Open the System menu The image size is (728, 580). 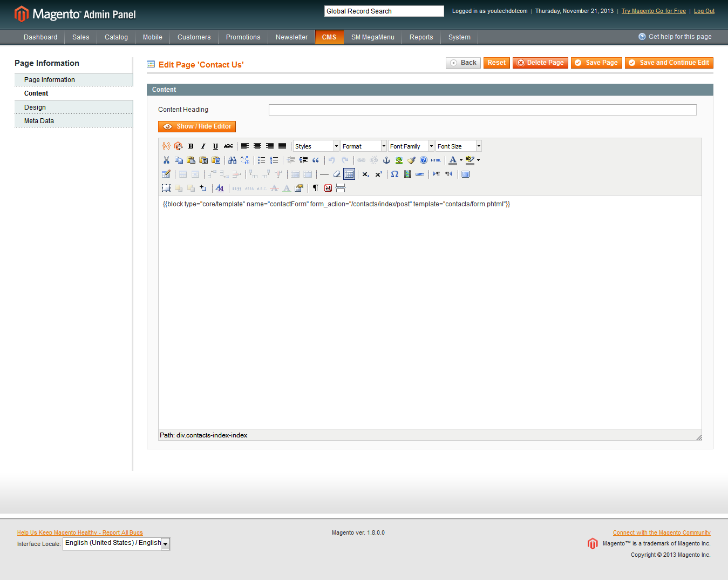[x=459, y=37]
